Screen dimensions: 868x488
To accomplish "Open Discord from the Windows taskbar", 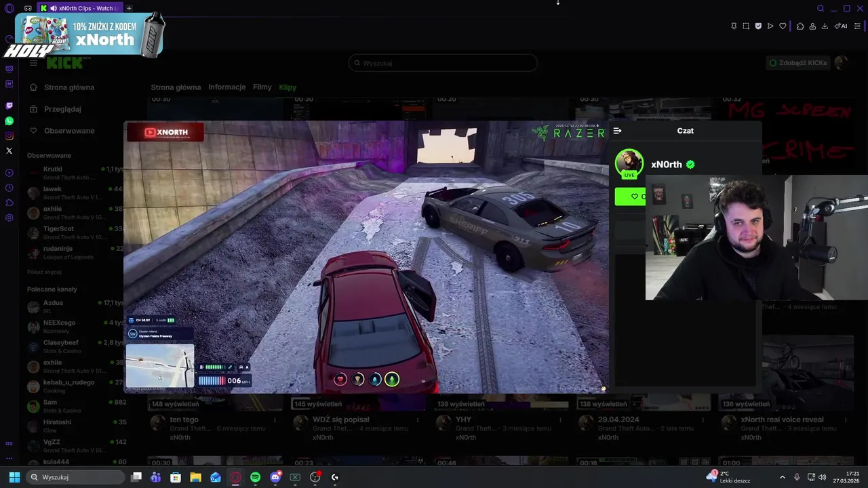I will (275, 477).
